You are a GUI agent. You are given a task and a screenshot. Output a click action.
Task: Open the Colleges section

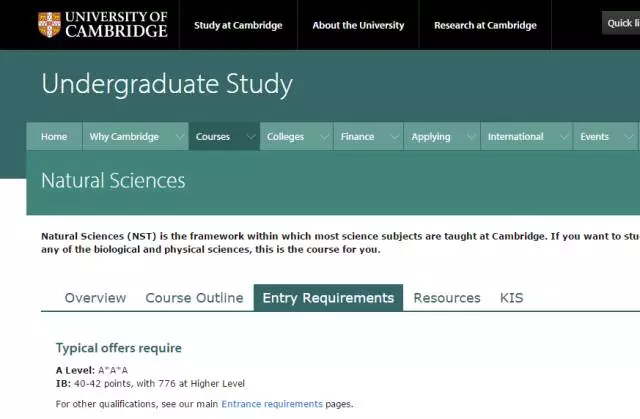click(285, 137)
